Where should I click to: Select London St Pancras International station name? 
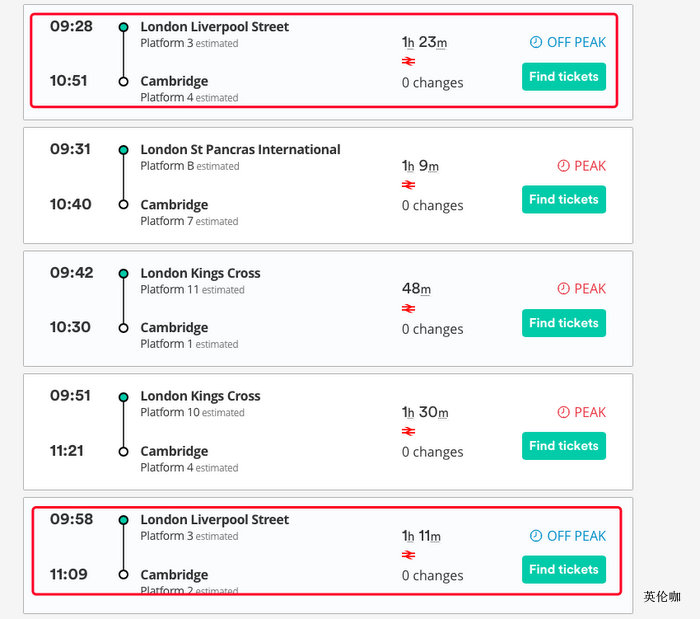(x=240, y=150)
